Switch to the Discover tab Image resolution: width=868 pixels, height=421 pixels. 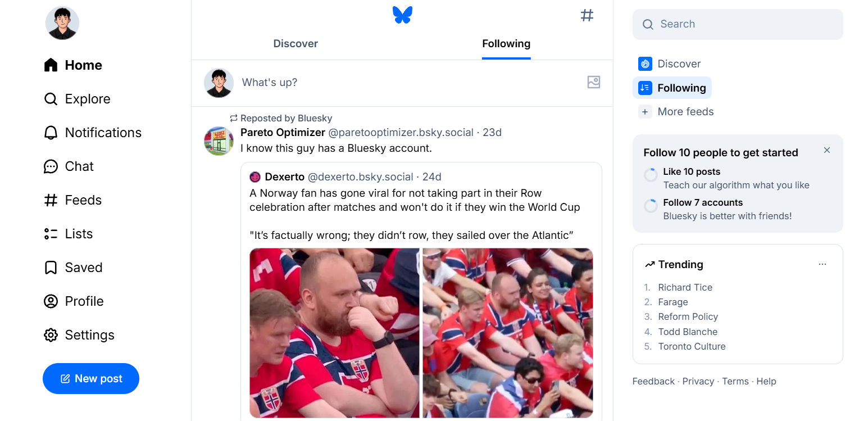coord(296,44)
